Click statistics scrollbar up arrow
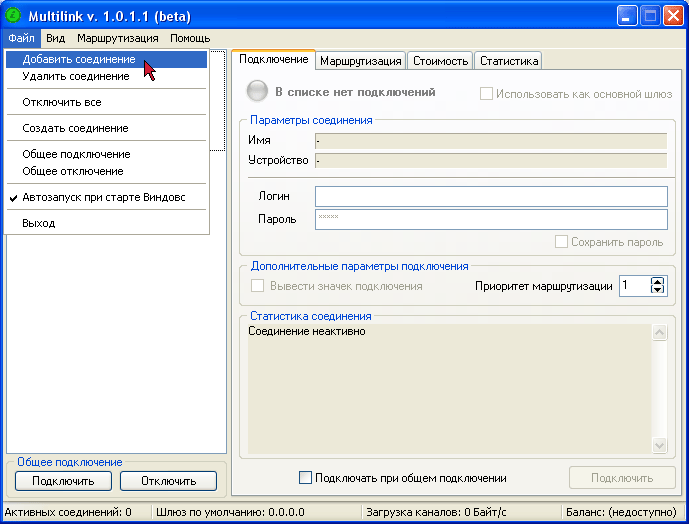The image size is (689, 524). (659, 332)
